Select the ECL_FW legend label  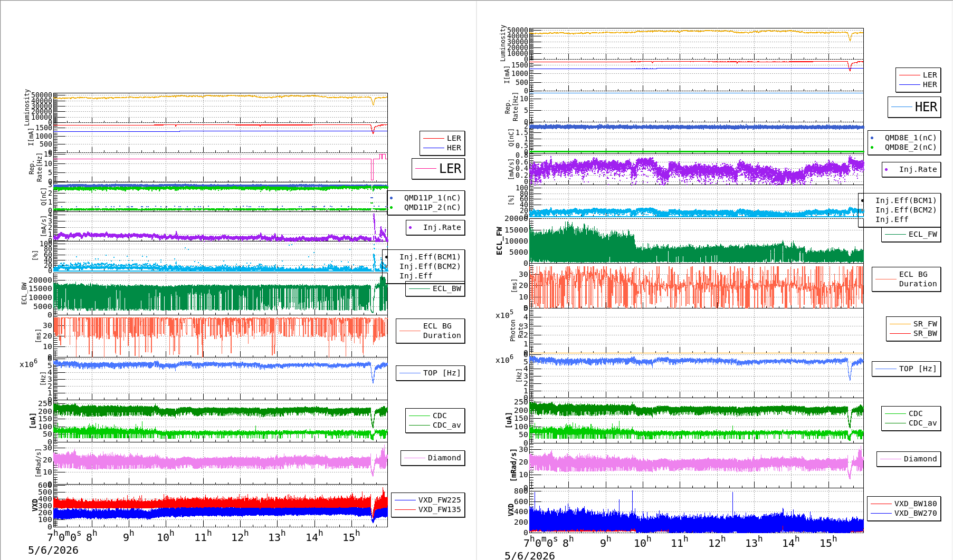pyautogui.click(x=922, y=234)
